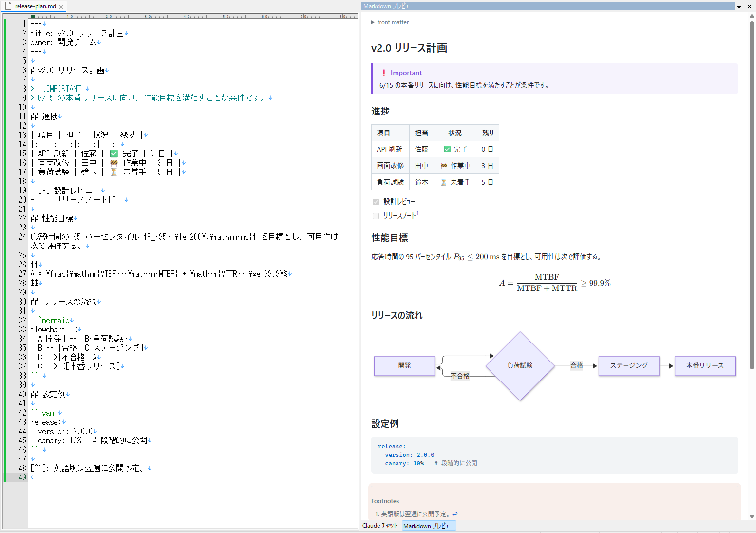Select the release-plan.md editor tab
The image size is (756, 533).
pos(35,6)
